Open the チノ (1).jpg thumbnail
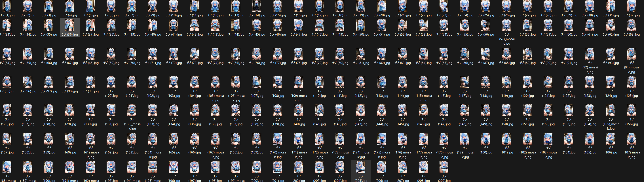 click(7, 6)
